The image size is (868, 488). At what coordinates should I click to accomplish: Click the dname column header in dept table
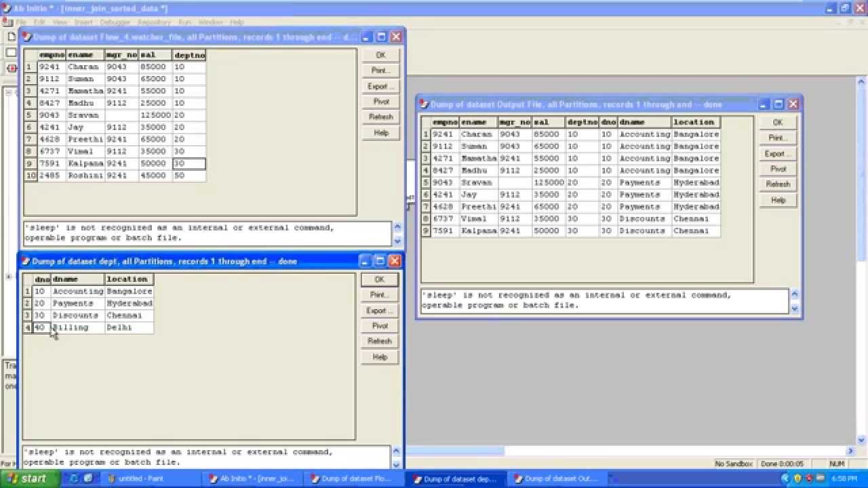pyautogui.click(x=78, y=279)
